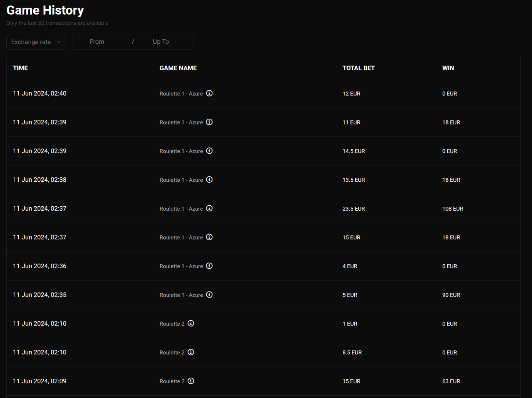Click info icon in the Roulette 2 1 EUR row

coord(191,323)
